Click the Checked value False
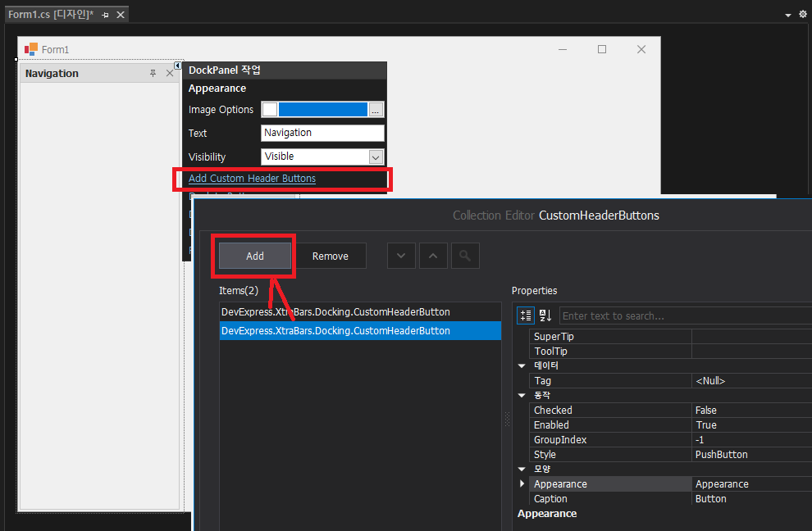This screenshot has height=531, width=812. click(706, 410)
